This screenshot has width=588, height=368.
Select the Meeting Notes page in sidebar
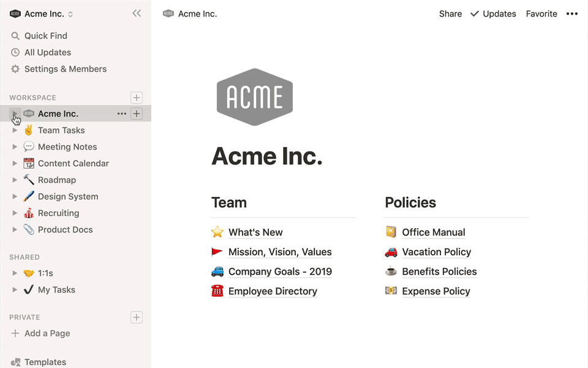67,147
